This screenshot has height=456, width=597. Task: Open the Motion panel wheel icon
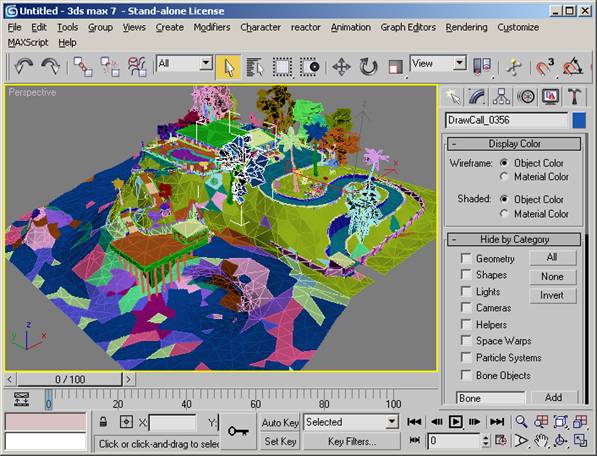(526, 96)
